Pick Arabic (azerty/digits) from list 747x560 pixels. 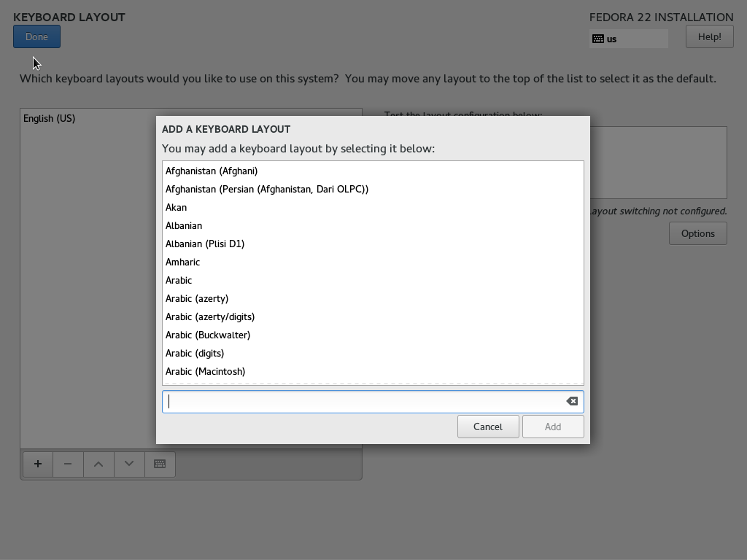(x=210, y=316)
